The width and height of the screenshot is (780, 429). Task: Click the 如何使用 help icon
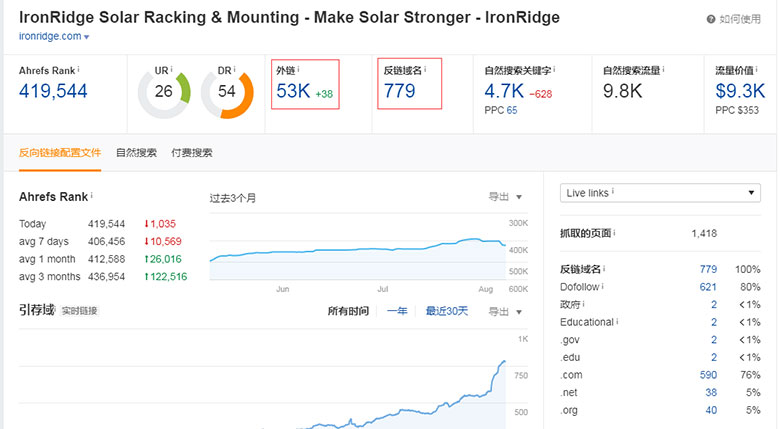pyautogui.click(x=711, y=18)
